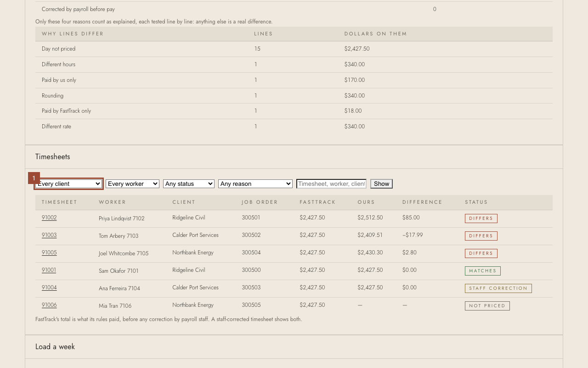Click the Day not priced $2,427.50 amount
Screen dimensions: 588x368
tap(357, 49)
